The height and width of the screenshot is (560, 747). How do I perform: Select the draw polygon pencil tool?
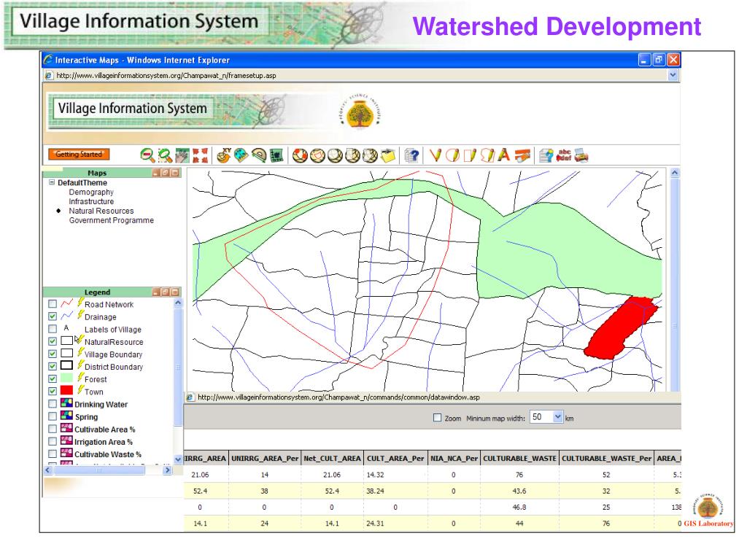coord(487,155)
